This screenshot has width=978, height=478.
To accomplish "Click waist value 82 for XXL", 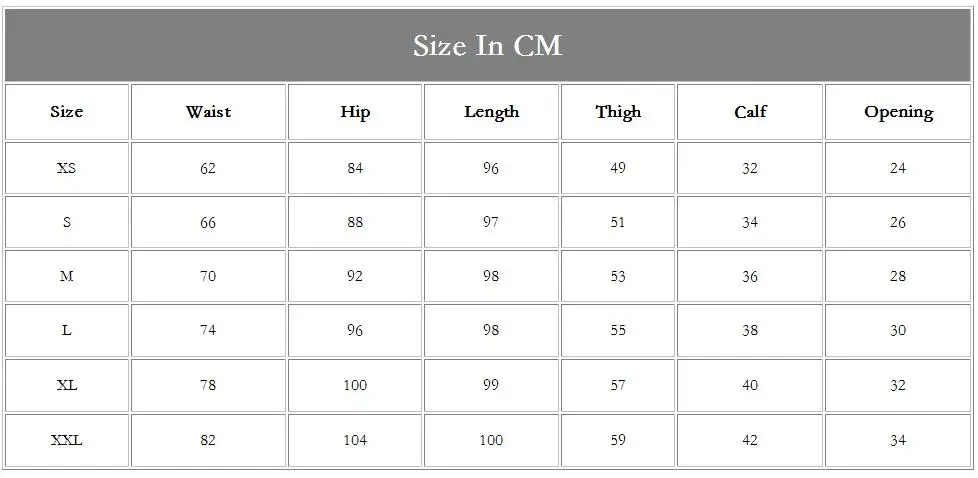I will (208, 440).
